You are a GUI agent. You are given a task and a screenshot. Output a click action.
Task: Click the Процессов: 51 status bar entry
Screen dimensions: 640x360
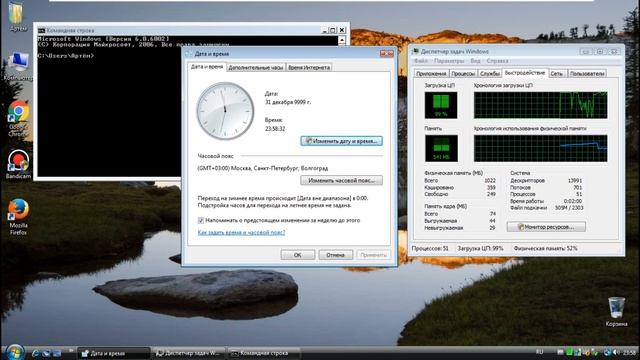tap(430, 248)
